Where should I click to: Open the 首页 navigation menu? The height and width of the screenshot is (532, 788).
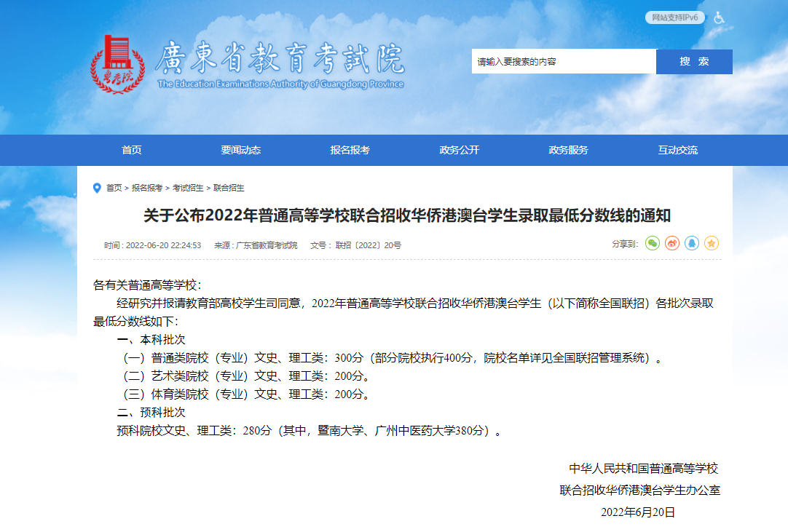[132, 150]
